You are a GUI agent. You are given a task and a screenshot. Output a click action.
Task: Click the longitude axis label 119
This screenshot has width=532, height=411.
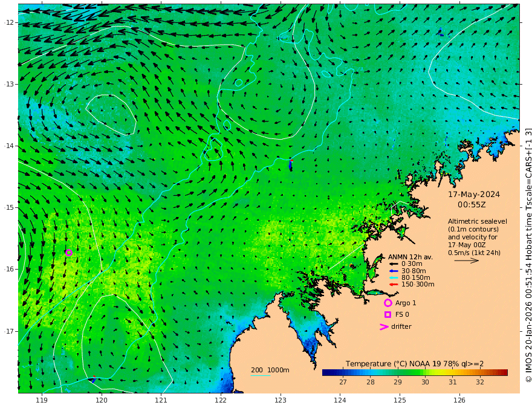[42, 401]
